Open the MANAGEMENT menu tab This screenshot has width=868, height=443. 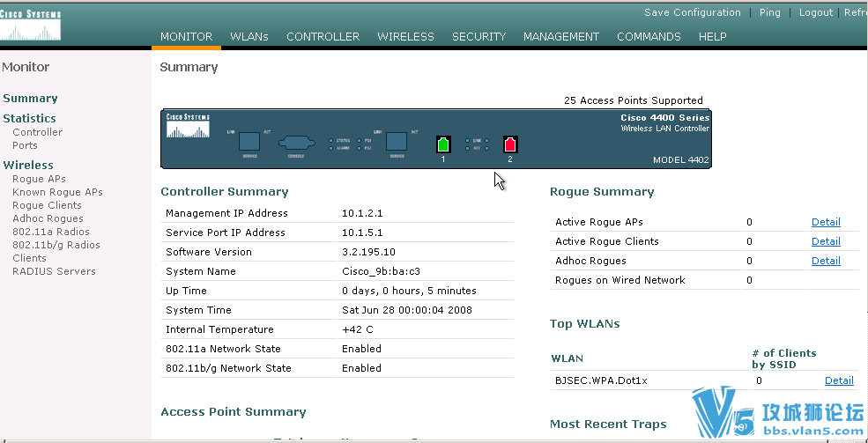pyautogui.click(x=561, y=36)
